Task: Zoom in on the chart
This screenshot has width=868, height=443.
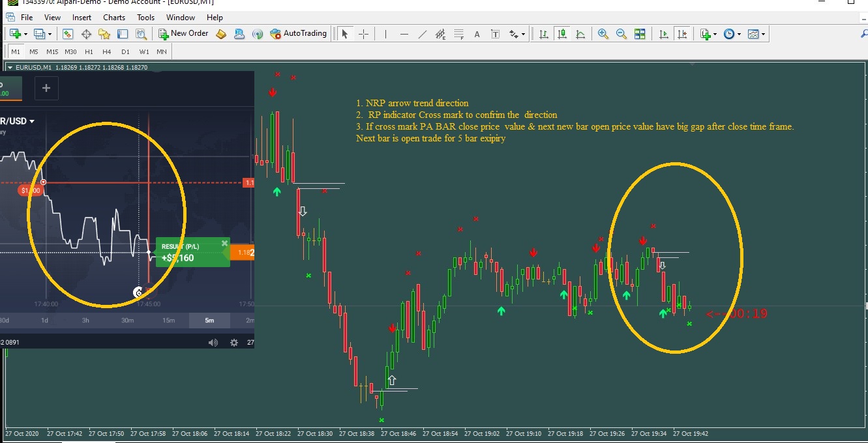Action: [x=603, y=34]
